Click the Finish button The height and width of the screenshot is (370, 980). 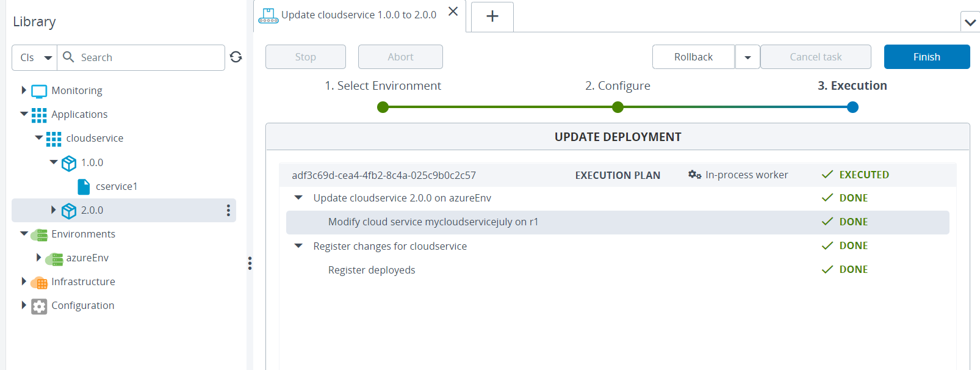pos(926,57)
